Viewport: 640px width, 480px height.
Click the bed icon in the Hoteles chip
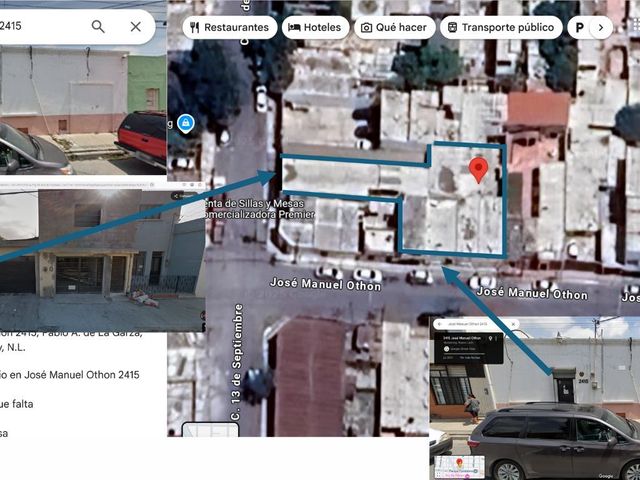(x=294, y=27)
